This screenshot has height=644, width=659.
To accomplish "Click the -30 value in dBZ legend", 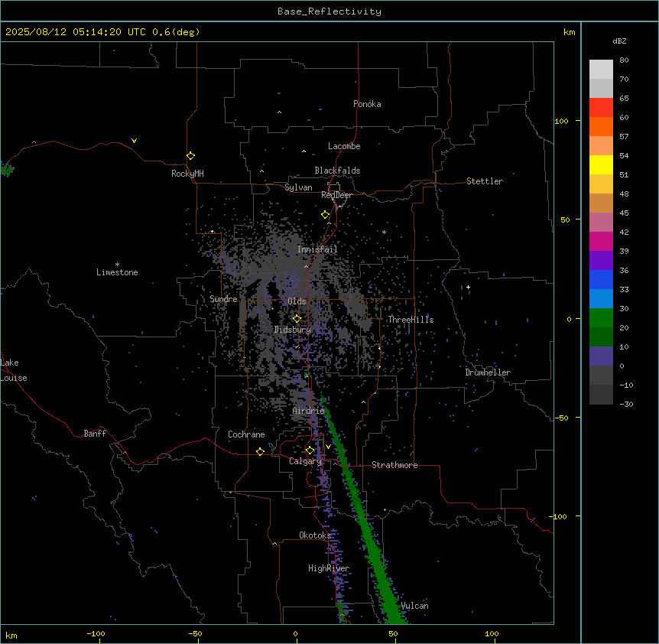I will (x=626, y=404).
